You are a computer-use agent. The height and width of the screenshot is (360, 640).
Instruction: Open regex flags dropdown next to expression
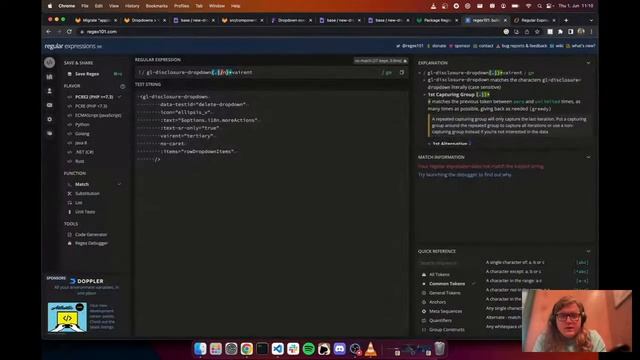(x=387, y=72)
